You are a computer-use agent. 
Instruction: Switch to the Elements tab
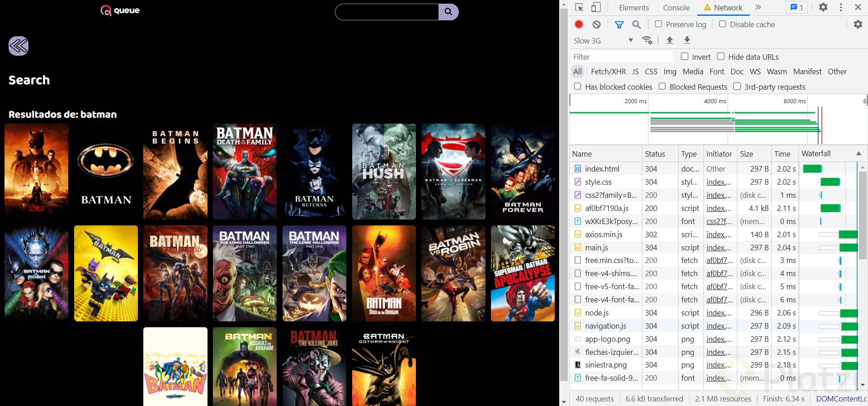[633, 8]
